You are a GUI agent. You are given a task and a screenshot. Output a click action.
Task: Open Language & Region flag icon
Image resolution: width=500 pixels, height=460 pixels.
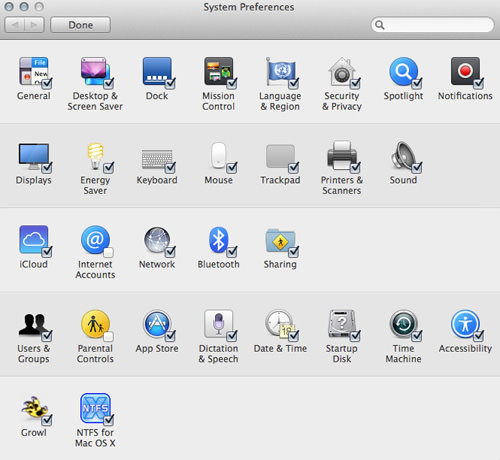coord(280,71)
